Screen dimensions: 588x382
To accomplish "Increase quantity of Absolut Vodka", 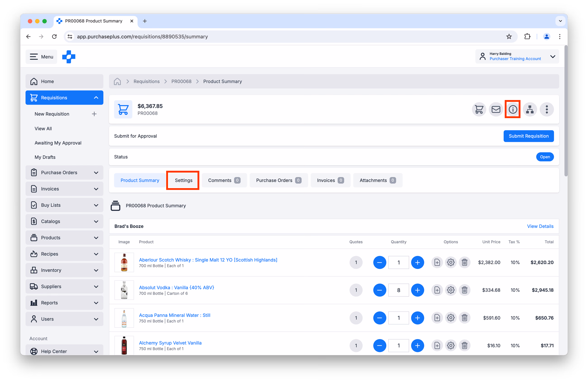I will point(417,290).
